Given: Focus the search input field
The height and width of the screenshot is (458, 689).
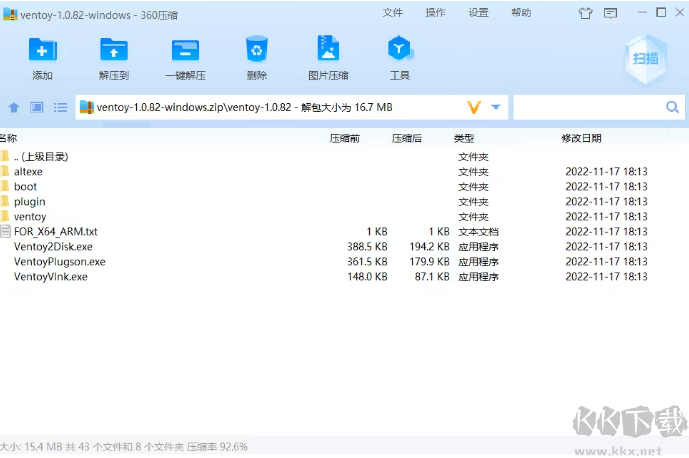Looking at the screenshot, I should point(589,107).
